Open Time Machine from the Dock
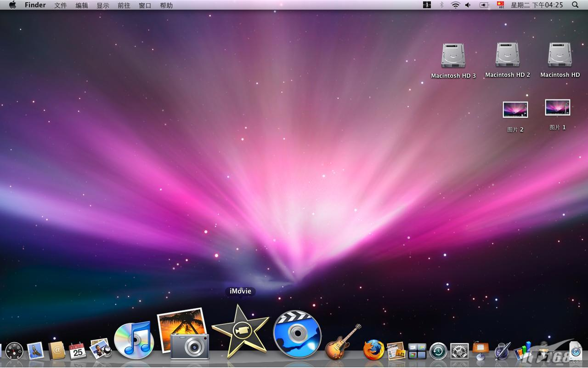Image resolution: width=588 pixels, height=368 pixels. click(438, 351)
